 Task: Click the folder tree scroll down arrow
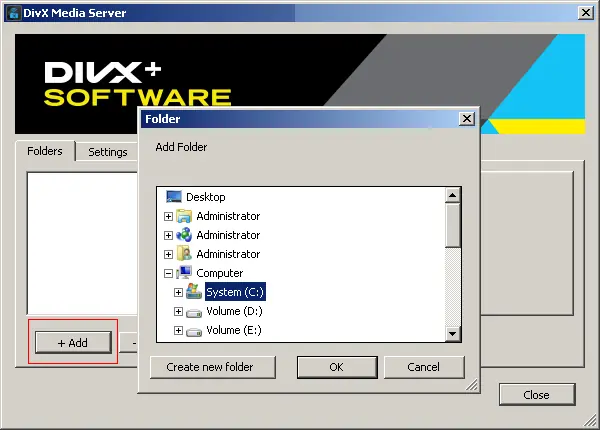[453, 334]
